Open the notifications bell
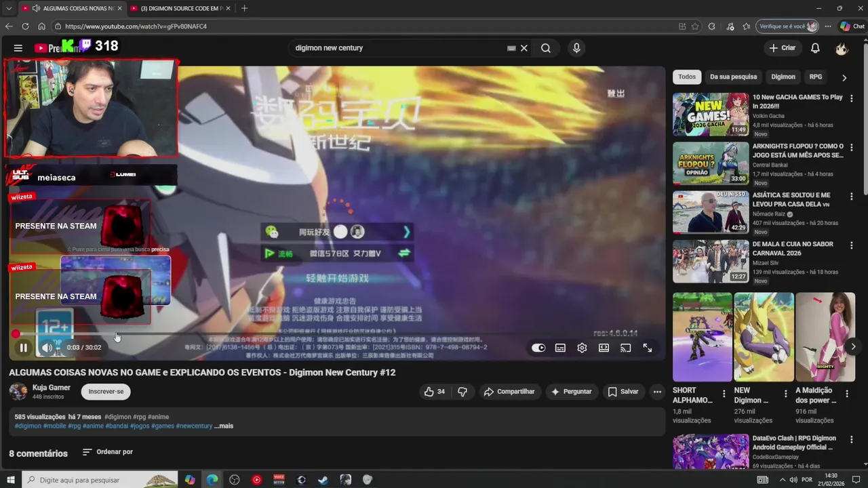The width and height of the screenshot is (868, 488). click(x=815, y=48)
